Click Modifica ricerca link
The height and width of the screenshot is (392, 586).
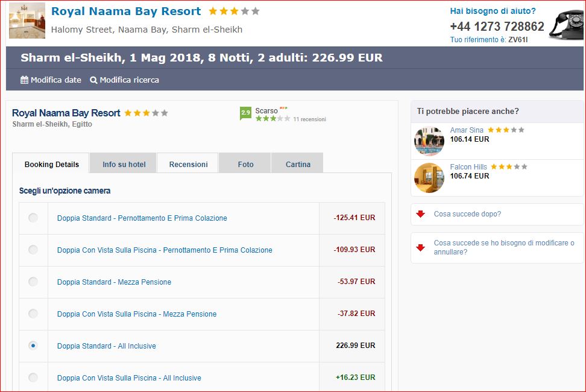129,80
